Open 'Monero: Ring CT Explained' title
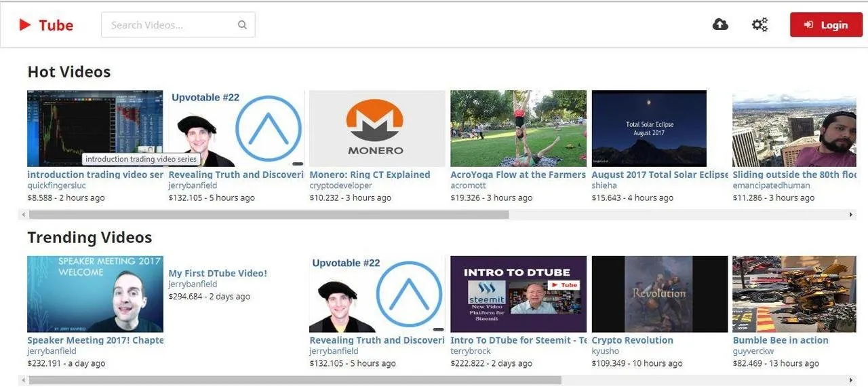868x387 pixels. 370,174
